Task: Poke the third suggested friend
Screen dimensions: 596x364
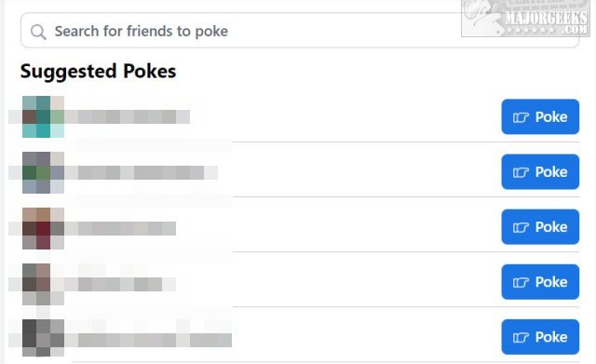Action: pos(540,227)
